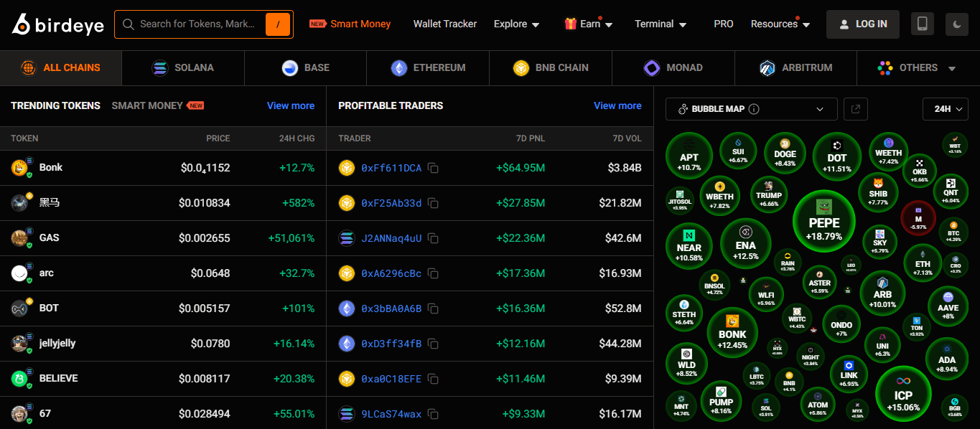
Task: Select the BNB Chain tab
Action: [551, 68]
